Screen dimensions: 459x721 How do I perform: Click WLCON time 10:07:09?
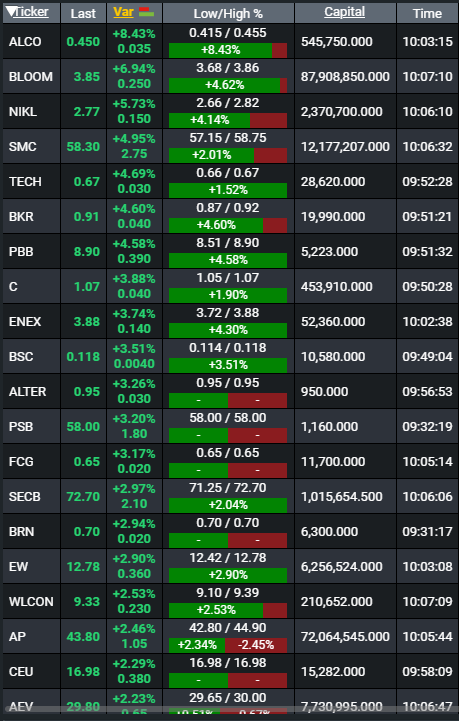[x=428, y=601]
